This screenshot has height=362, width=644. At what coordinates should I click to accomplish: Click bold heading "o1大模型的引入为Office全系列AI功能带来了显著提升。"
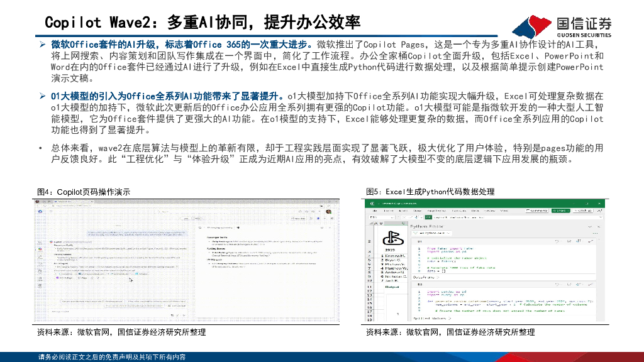point(167,96)
